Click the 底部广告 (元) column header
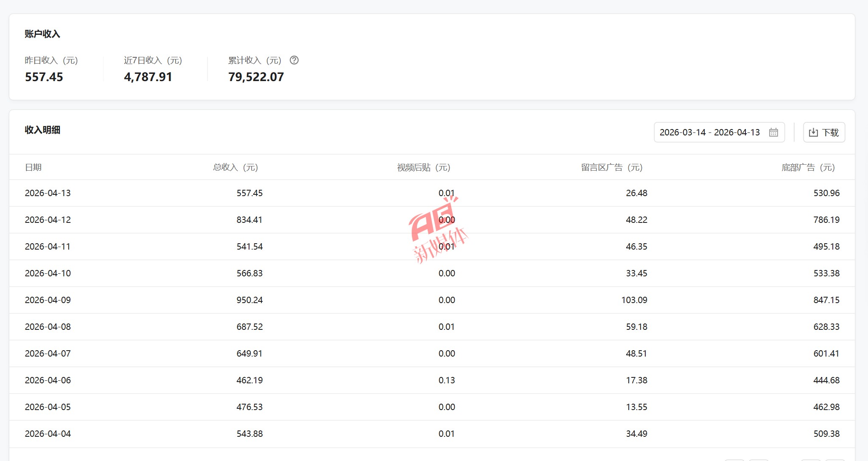 [808, 167]
